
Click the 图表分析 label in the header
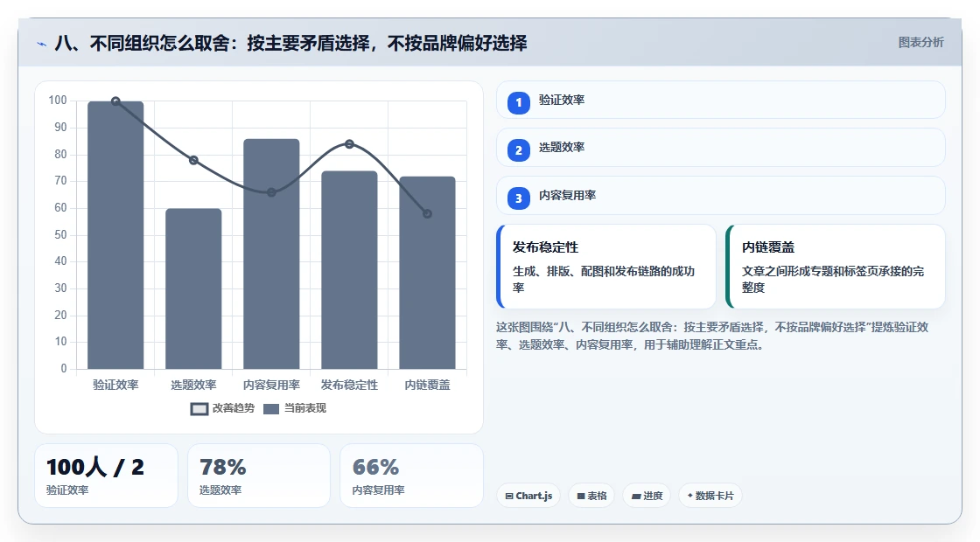[920, 43]
